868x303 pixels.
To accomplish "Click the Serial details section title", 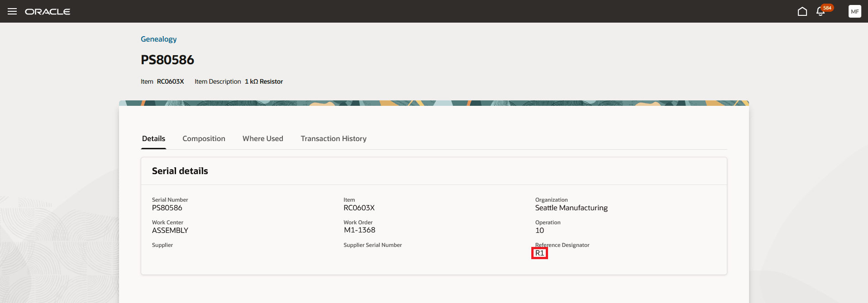I will coord(180,171).
